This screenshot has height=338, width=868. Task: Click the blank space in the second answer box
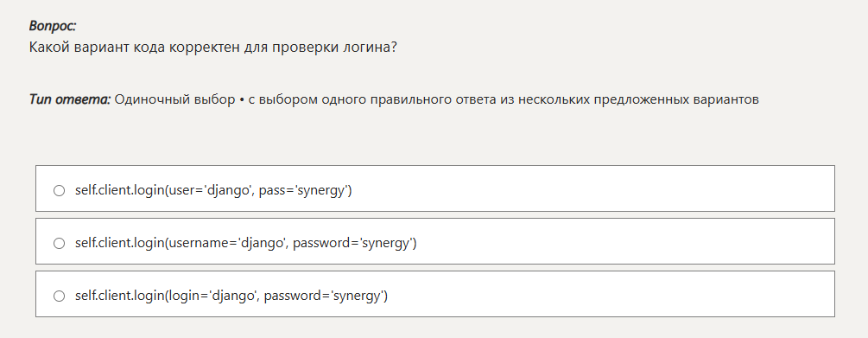click(624, 241)
